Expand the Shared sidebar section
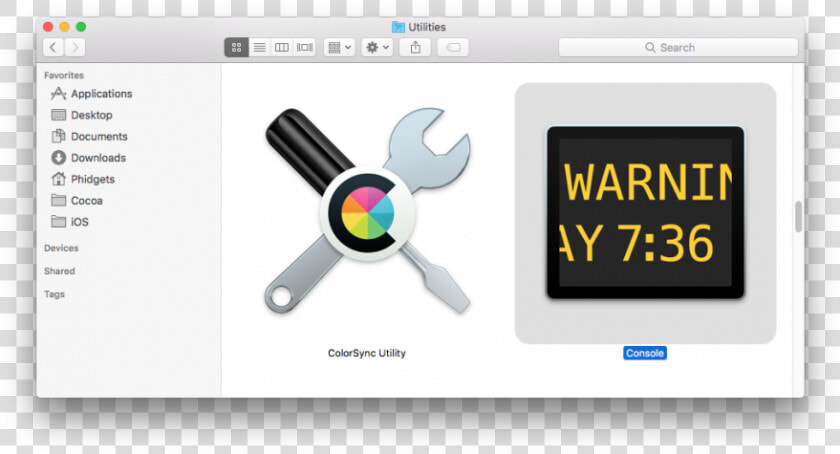The height and width of the screenshot is (454, 840). pyautogui.click(x=59, y=271)
